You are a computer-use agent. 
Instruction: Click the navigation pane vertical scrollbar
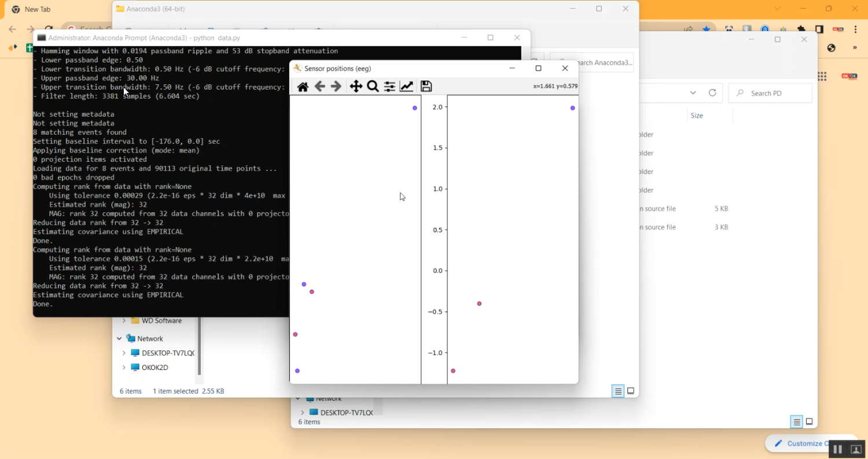200,347
